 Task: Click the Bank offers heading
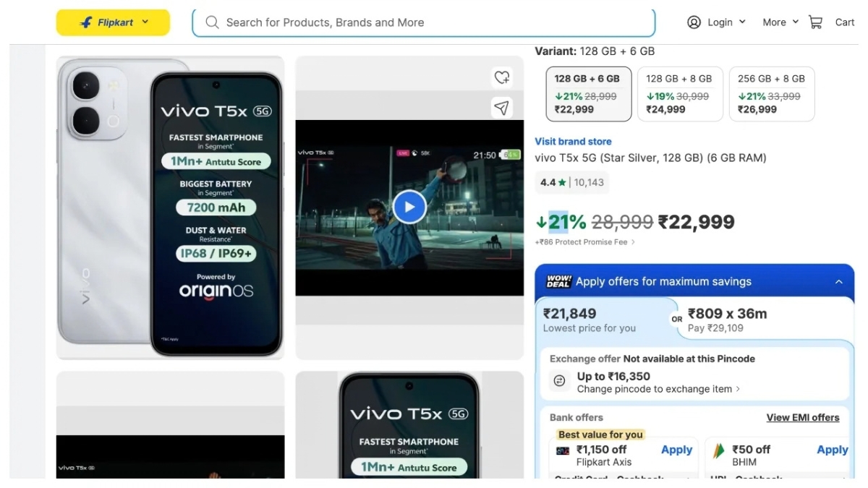(576, 418)
